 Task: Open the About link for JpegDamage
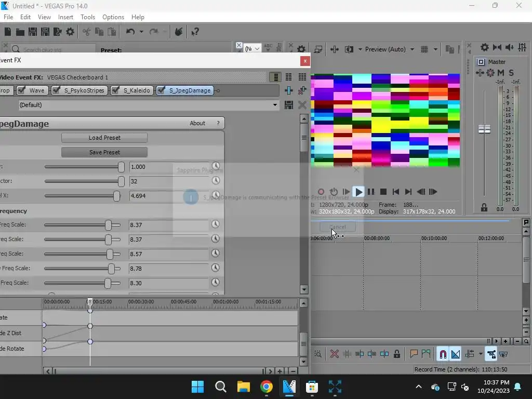(x=197, y=123)
